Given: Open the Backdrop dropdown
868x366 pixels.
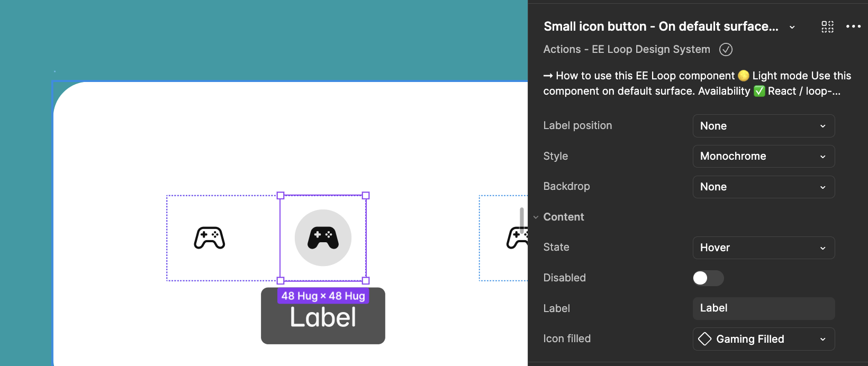Looking at the screenshot, I should click(x=763, y=187).
